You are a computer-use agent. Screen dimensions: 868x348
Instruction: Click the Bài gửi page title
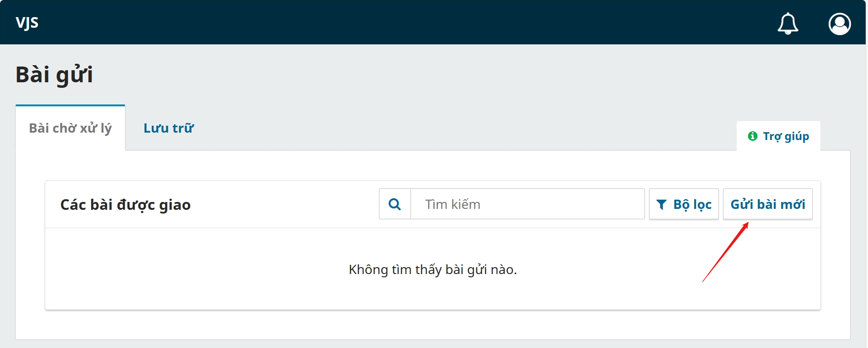tap(54, 74)
